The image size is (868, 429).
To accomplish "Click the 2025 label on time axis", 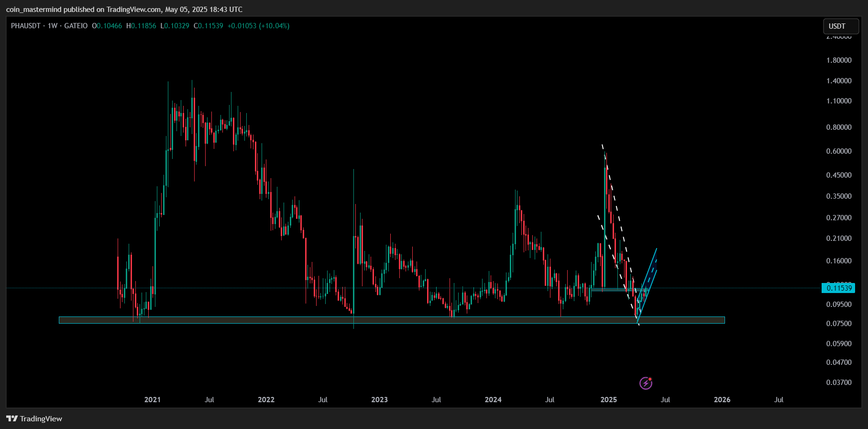I will (x=608, y=399).
